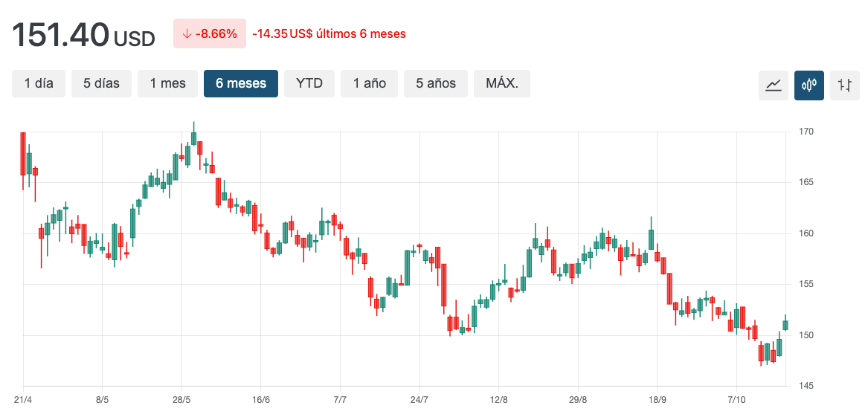This screenshot has width=868, height=420.
Task: Click the -8.66% change badge
Action: point(210,33)
